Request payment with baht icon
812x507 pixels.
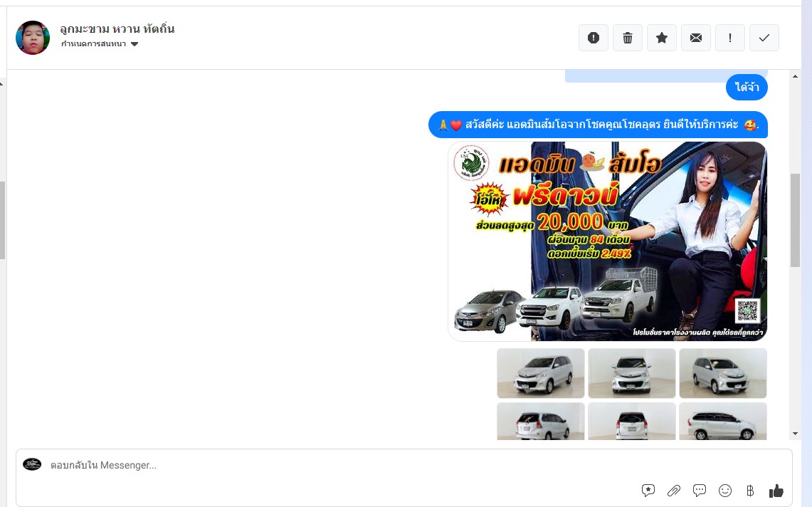750,491
